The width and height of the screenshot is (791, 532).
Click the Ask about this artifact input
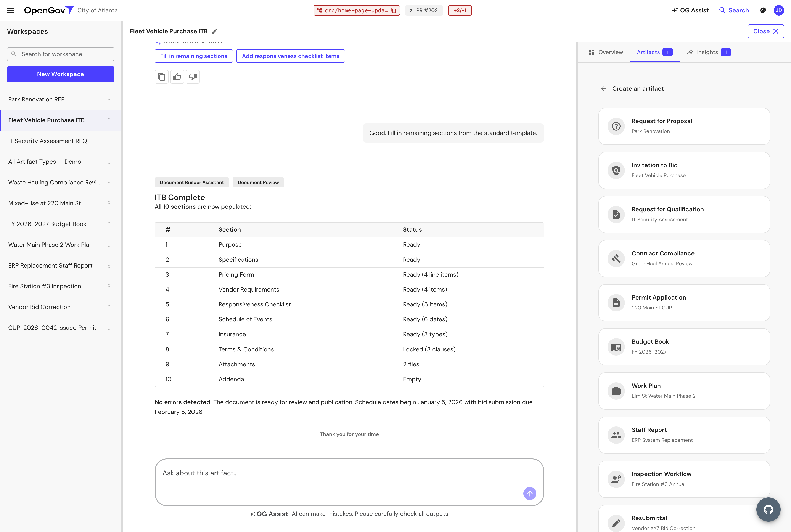(349, 482)
